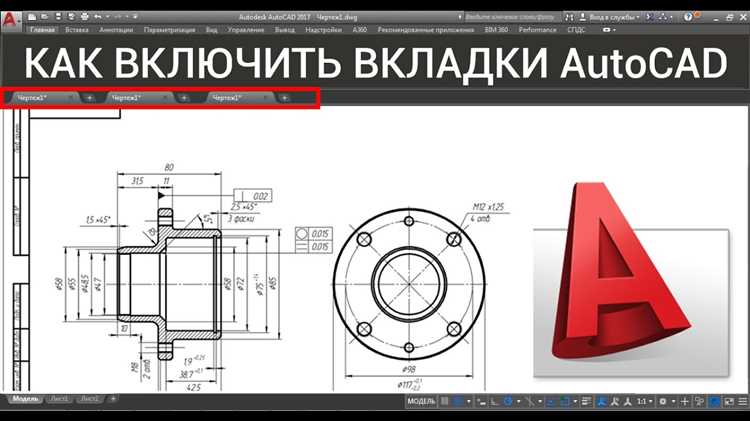Click the binoculars search icon in title bar
Screen dimensions: 750x421
click(569, 17)
